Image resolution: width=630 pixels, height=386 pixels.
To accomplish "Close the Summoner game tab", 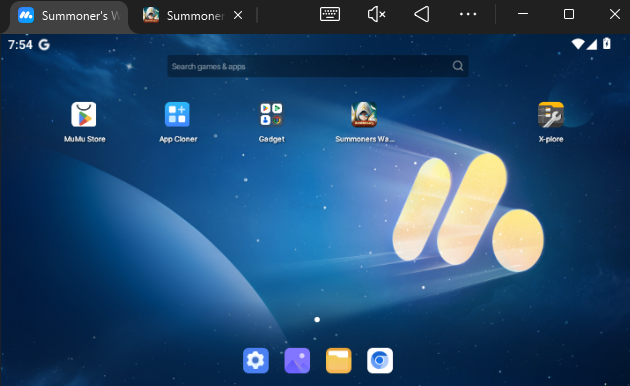I will [238, 15].
